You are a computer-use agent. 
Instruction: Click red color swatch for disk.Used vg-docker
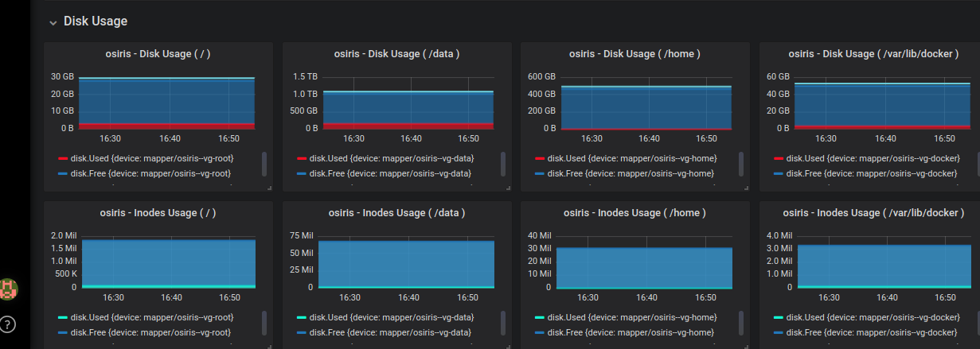(779, 158)
